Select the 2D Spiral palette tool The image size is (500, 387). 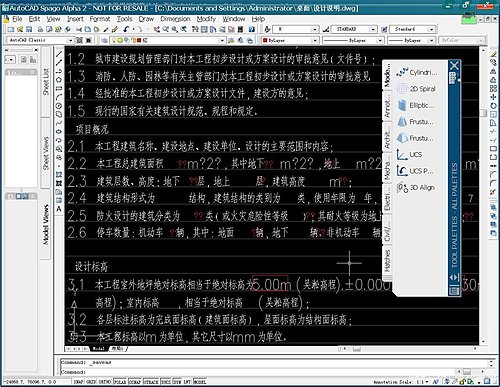click(x=416, y=89)
